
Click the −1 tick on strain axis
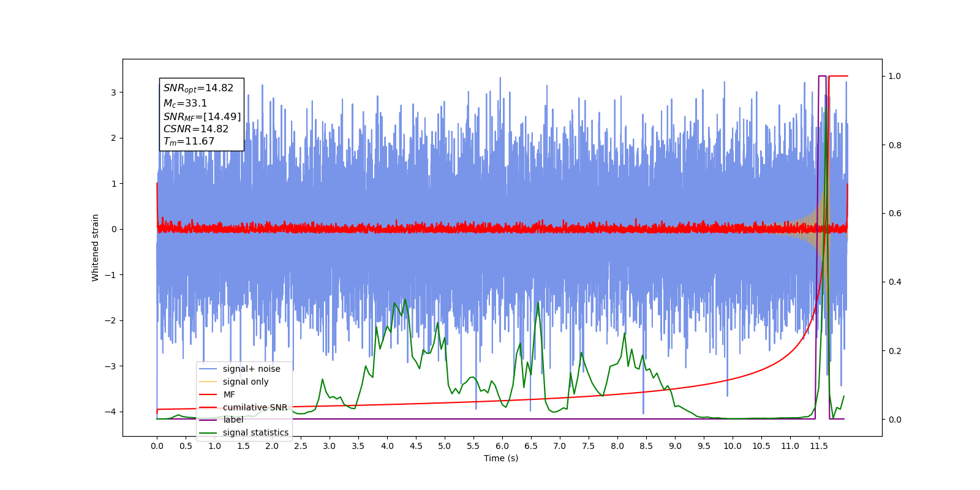pyautogui.click(x=110, y=275)
